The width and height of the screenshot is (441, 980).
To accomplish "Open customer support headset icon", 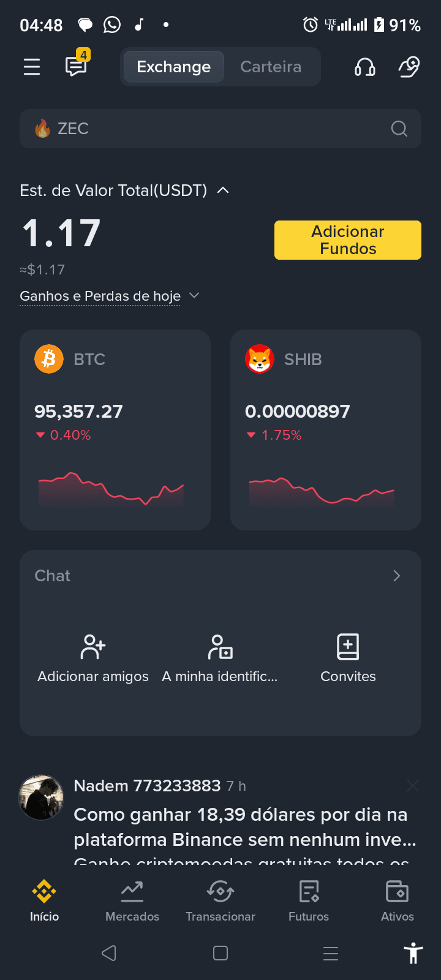I will (x=365, y=67).
